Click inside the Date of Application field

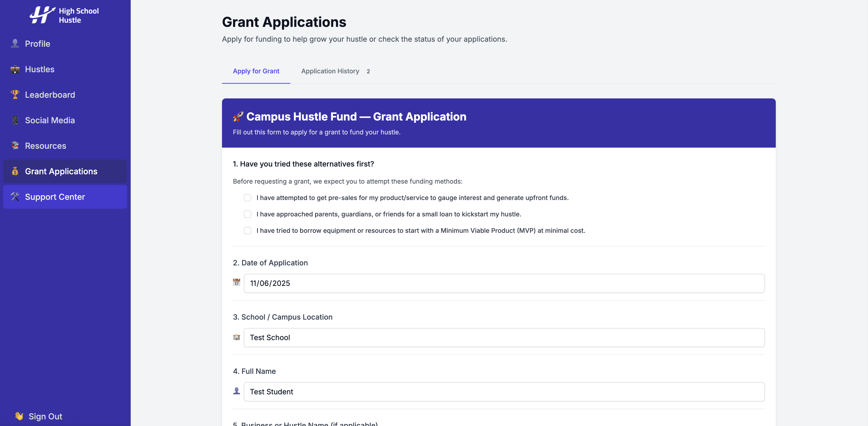472,283
